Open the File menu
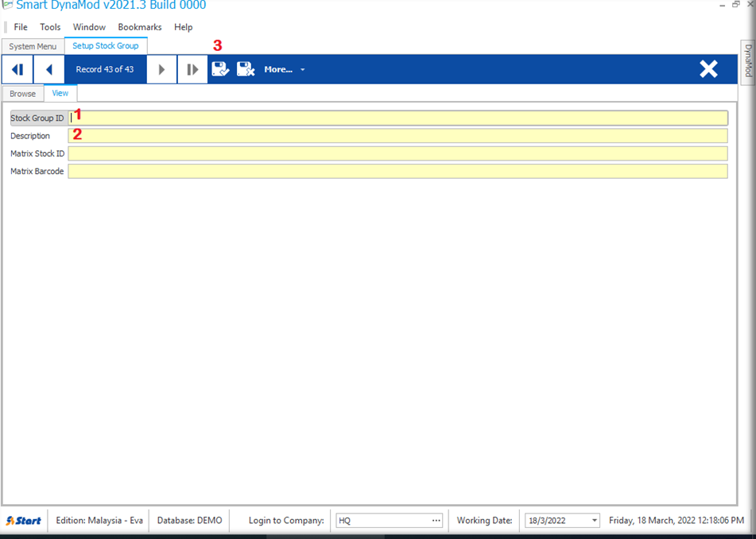The width and height of the screenshot is (756, 539). tap(21, 27)
